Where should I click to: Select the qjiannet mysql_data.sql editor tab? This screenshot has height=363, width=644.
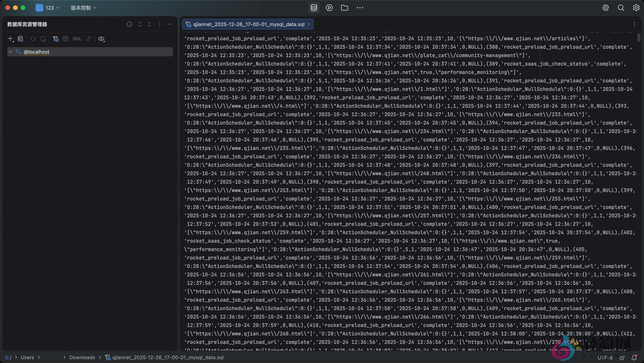coord(247,24)
